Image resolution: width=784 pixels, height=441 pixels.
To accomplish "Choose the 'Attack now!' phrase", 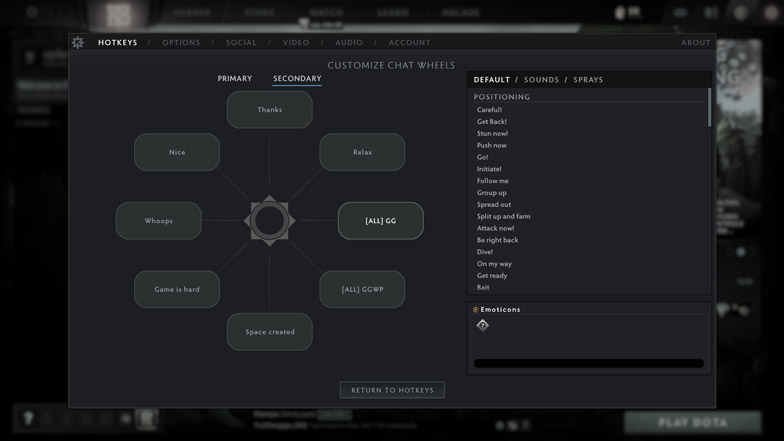I will [496, 228].
